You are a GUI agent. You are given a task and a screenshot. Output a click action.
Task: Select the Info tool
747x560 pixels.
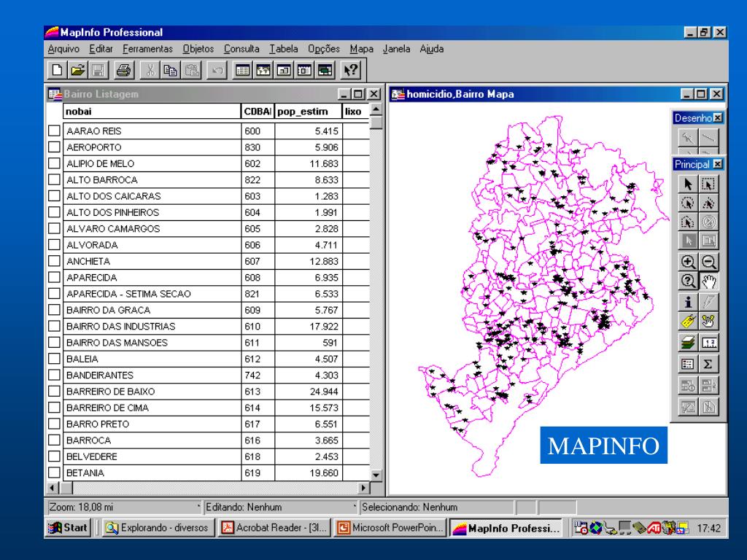687,302
